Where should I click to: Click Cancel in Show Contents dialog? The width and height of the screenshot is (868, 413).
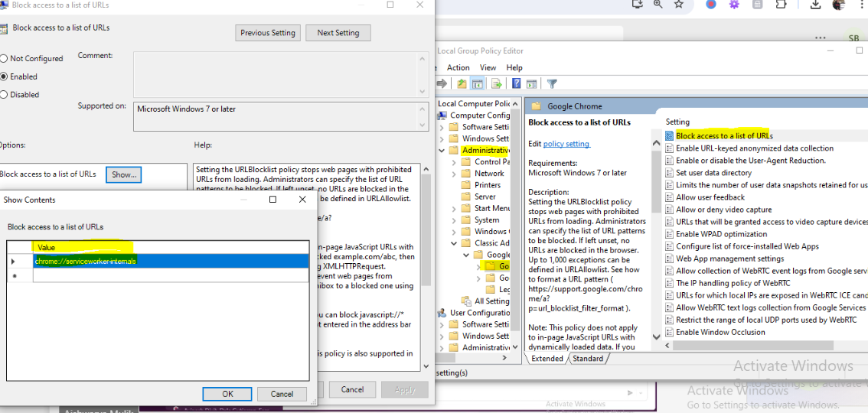click(x=282, y=394)
